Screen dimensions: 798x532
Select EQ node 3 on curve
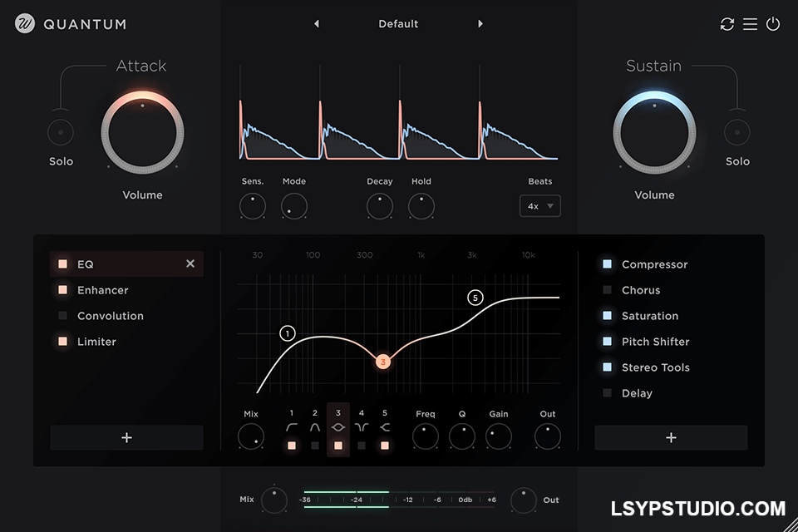383,362
